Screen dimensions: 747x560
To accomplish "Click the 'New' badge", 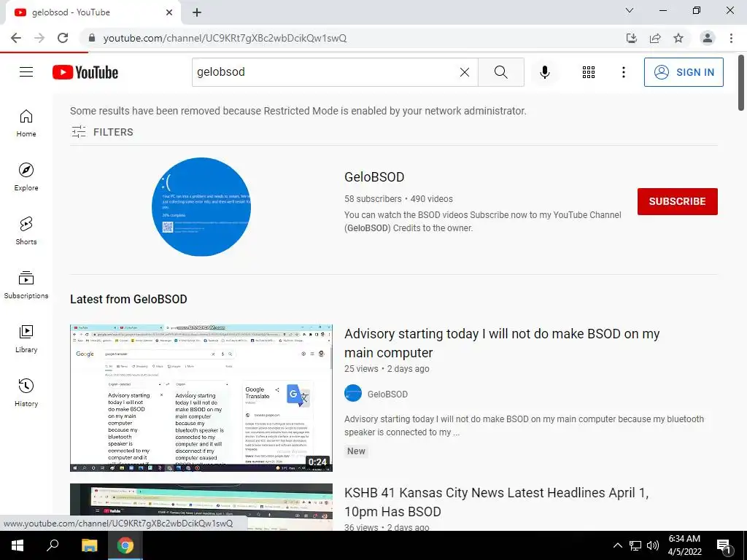I will tap(356, 451).
